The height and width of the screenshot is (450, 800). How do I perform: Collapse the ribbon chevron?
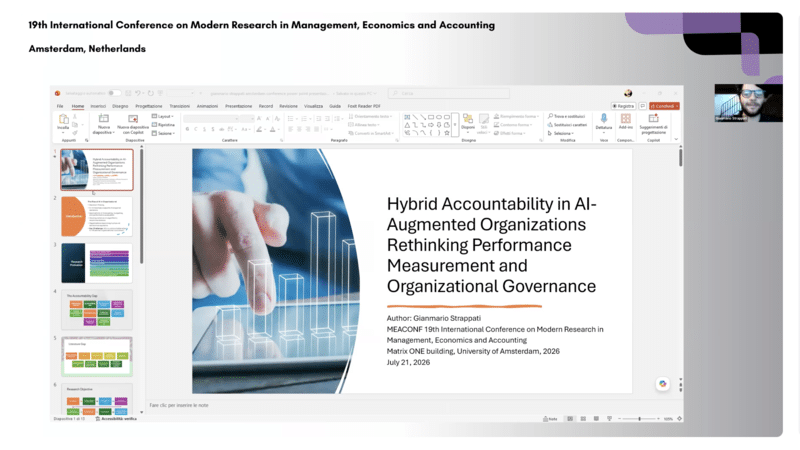point(676,139)
